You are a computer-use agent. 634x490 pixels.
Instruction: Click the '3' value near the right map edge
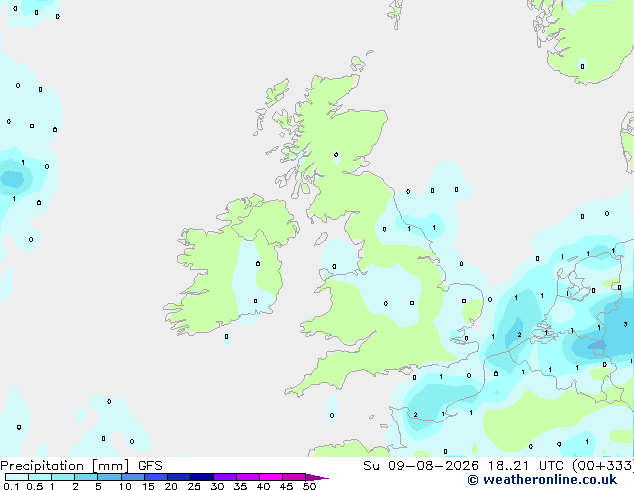[x=625, y=324]
